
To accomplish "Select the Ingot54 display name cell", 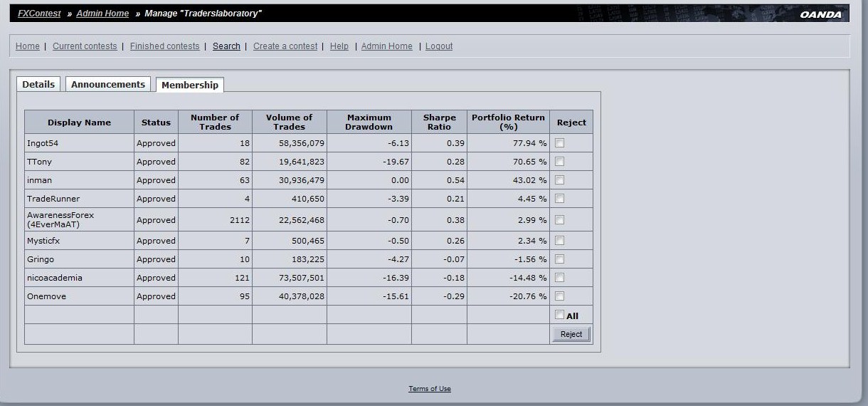I will (x=79, y=143).
